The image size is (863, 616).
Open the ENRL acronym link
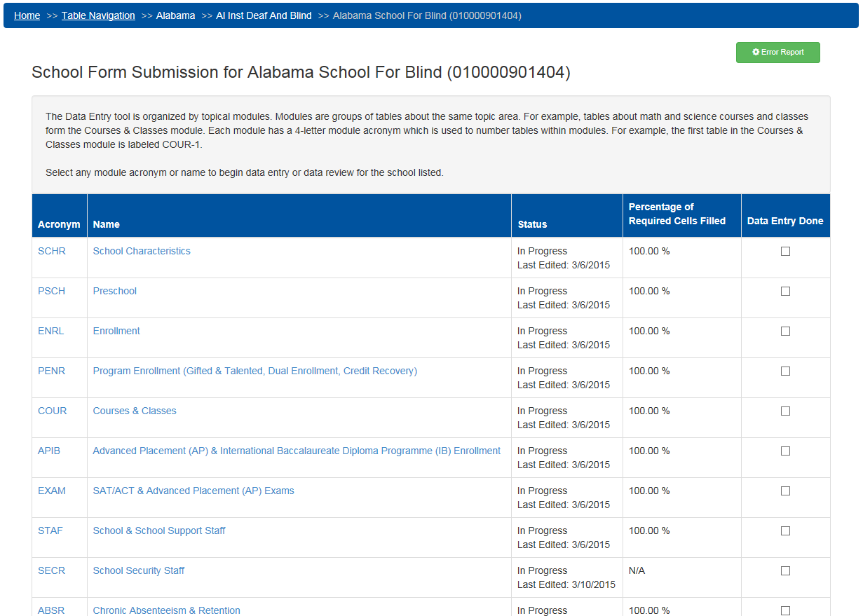pos(50,331)
